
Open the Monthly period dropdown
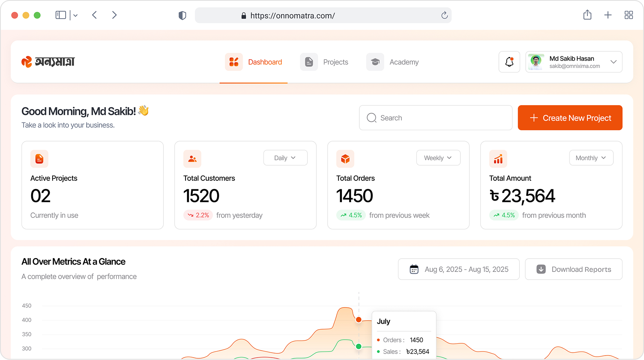[x=591, y=158]
